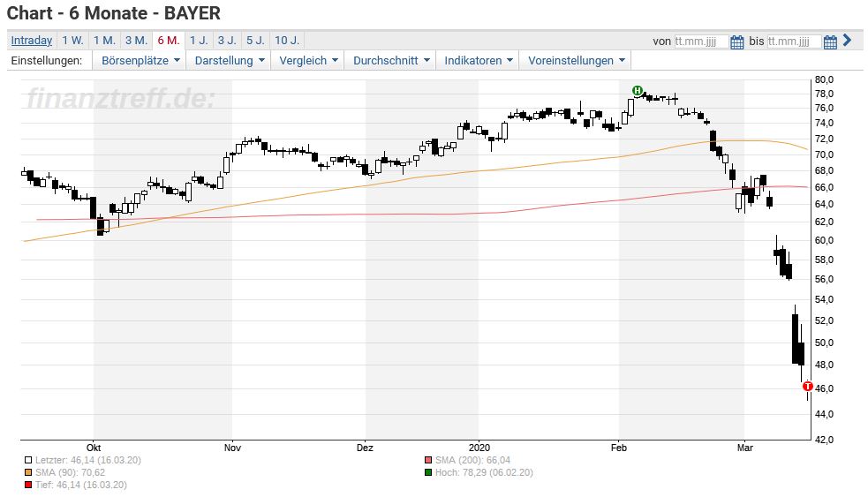The height and width of the screenshot is (497, 868).
Task: Click the red T low marker on chart
Action: pos(808,386)
